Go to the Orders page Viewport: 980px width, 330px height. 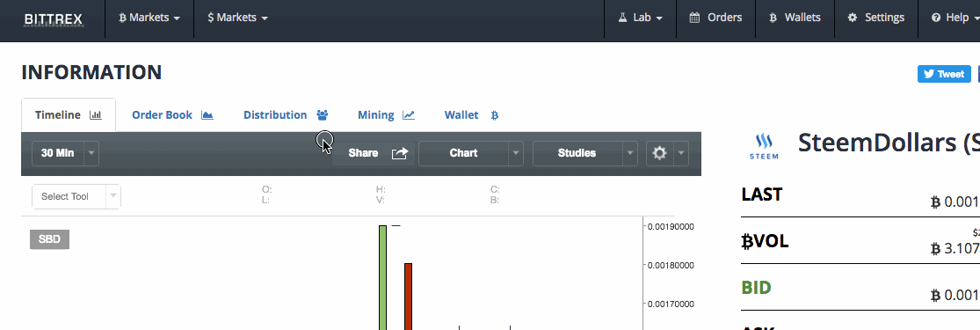coord(715,18)
